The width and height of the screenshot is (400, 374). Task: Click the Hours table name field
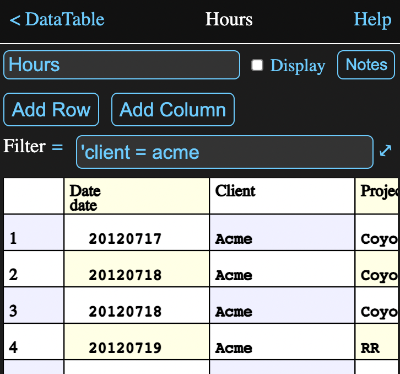pos(121,65)
